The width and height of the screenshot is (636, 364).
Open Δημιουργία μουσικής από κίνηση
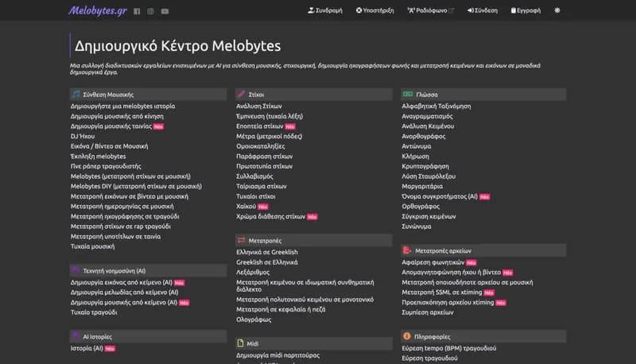[117, 116]
